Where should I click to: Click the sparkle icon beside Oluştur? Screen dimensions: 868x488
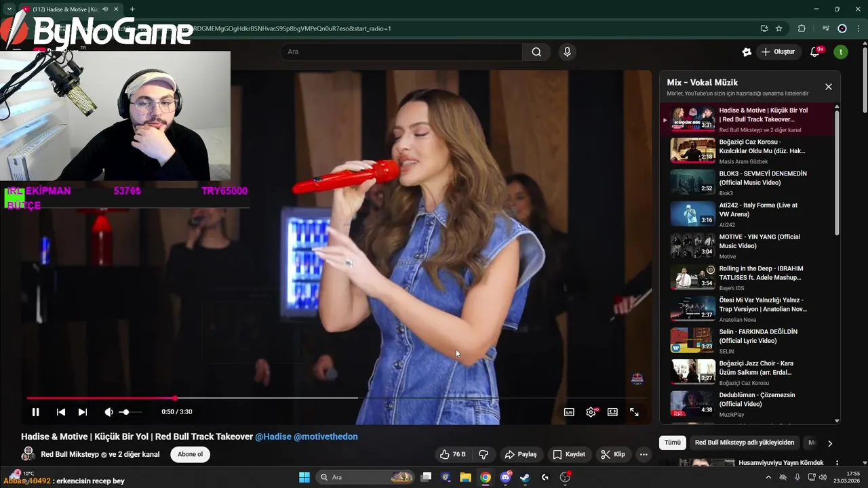(x=747, y=52)
